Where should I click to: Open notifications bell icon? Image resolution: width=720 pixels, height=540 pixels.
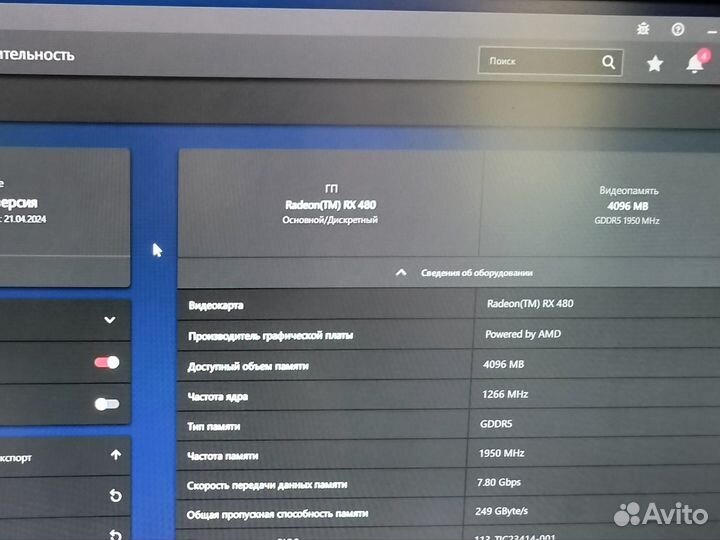tap(696, 63)
